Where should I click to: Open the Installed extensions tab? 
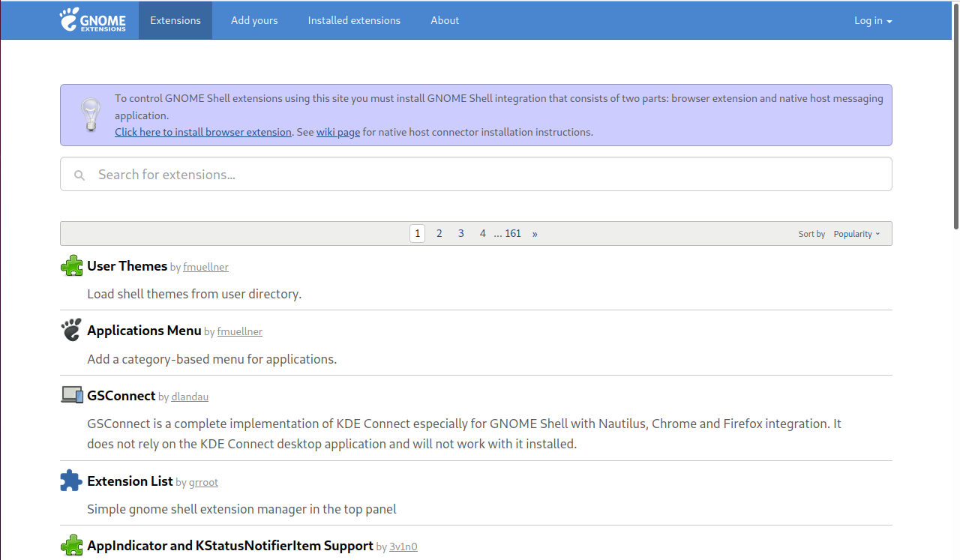(x=354, y=20)
